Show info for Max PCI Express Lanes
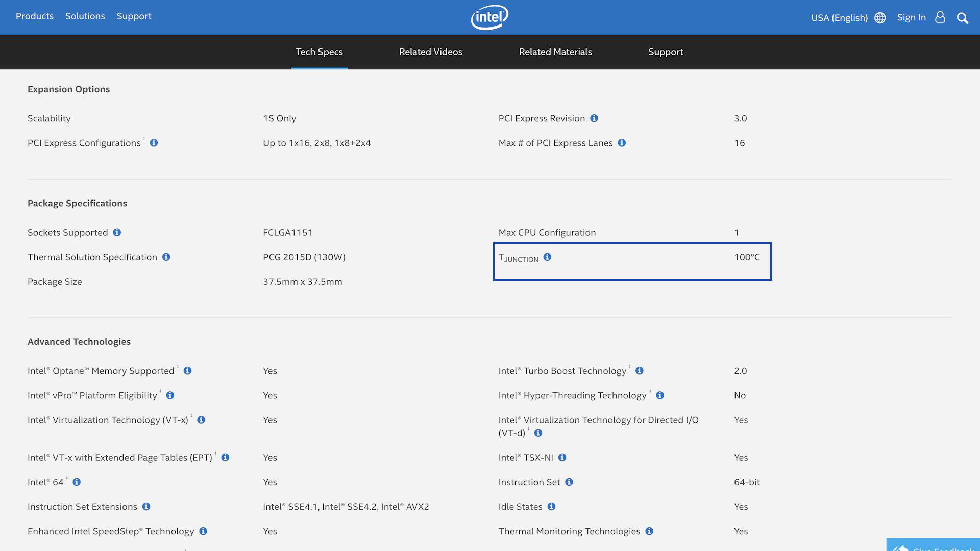This screenshot has width=980, height=551. pyautogui.click(x=622, y=143)
